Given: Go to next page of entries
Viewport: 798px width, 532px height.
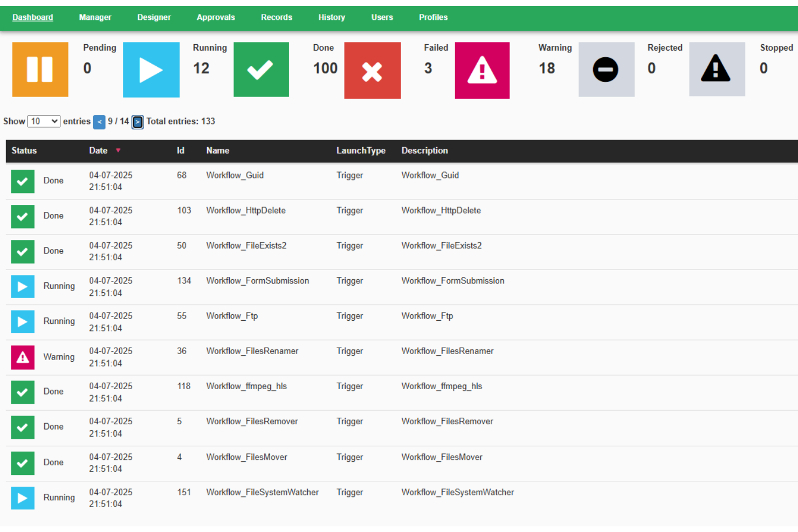Looking at the screenshot, I should point(137,122).
